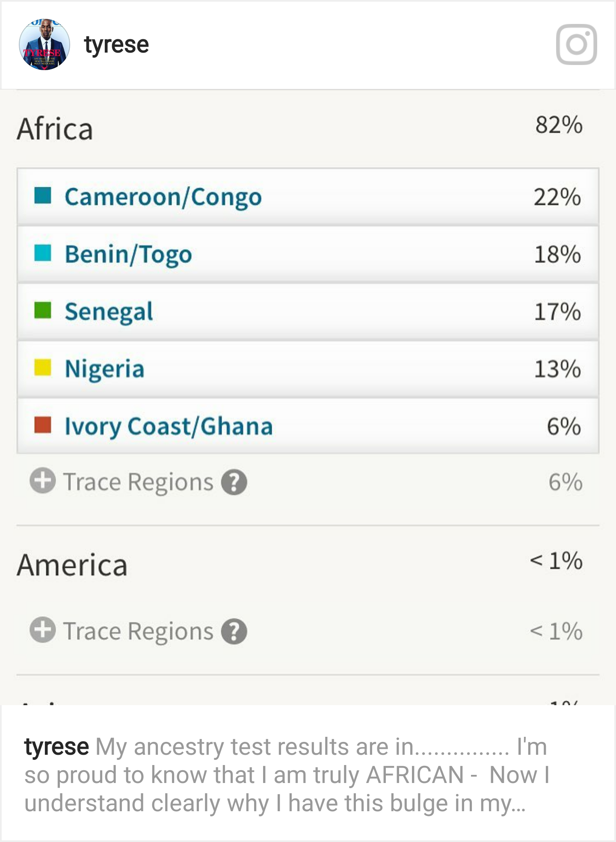
Task: Expand Africa Trace Regions plus icon
Action: [42, 481]
